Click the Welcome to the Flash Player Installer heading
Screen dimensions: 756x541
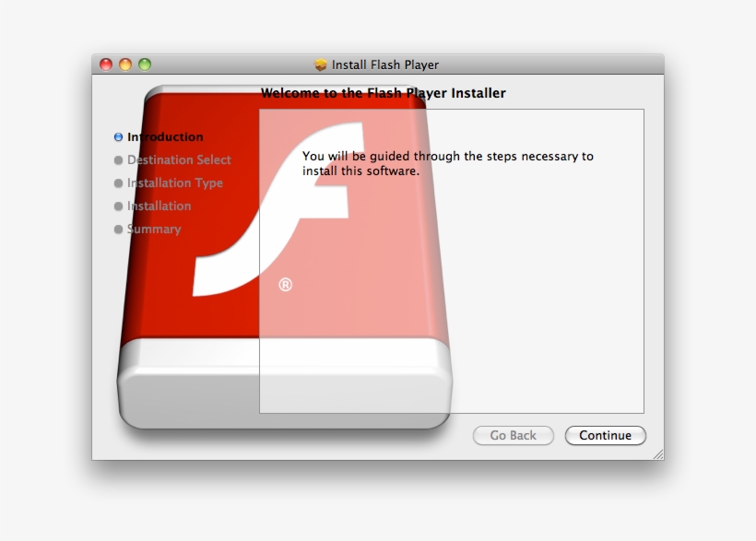click(384, 93)
